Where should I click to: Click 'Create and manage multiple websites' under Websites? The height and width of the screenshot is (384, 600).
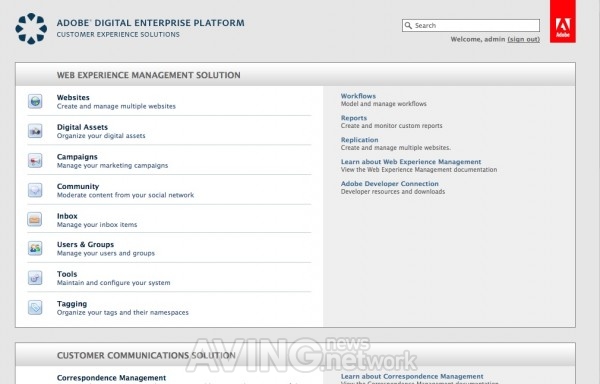click(x=116, y=106)
